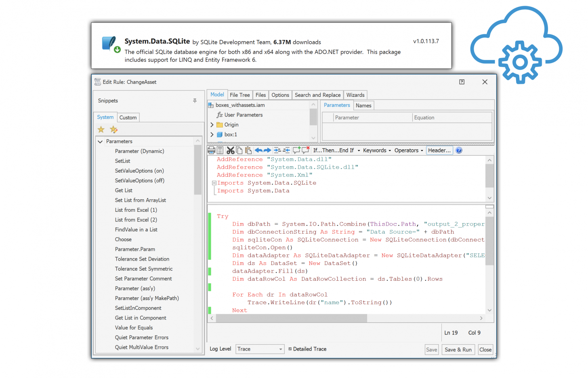
Task: Expand the box:1 tree node
Action: click(212, 134)
